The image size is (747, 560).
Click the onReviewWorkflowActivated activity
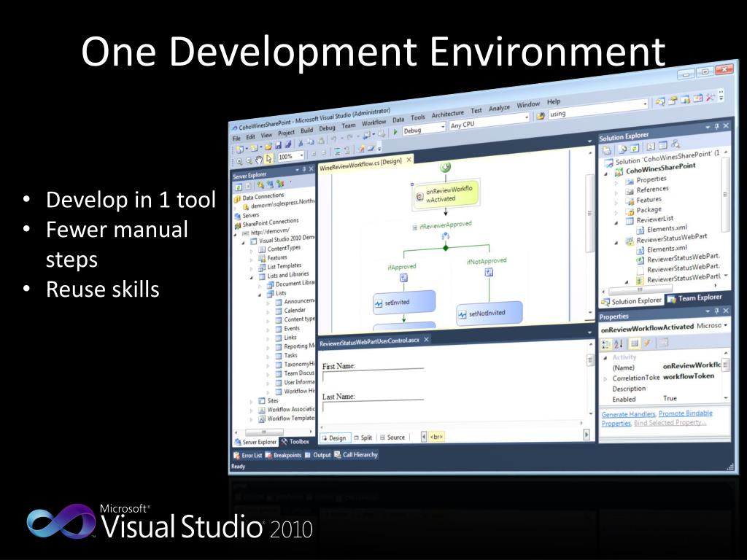[446, 194]
